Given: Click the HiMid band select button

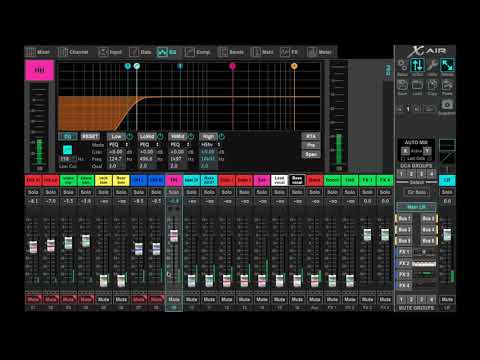Looking at the screenshot, I should pos(178,136).
